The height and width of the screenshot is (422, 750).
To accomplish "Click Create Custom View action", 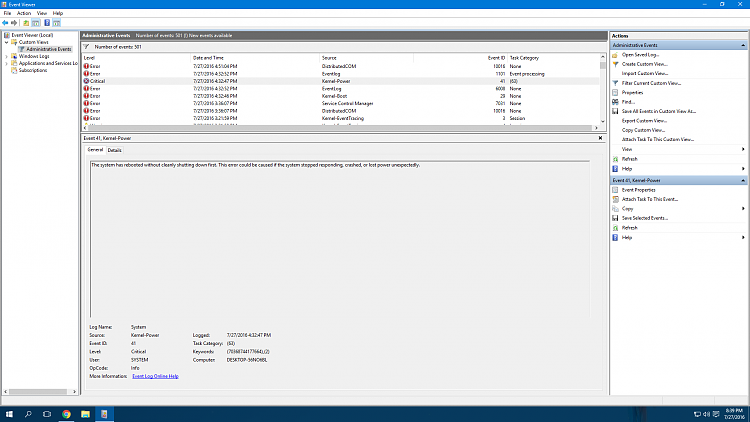I will pos(644,64).
